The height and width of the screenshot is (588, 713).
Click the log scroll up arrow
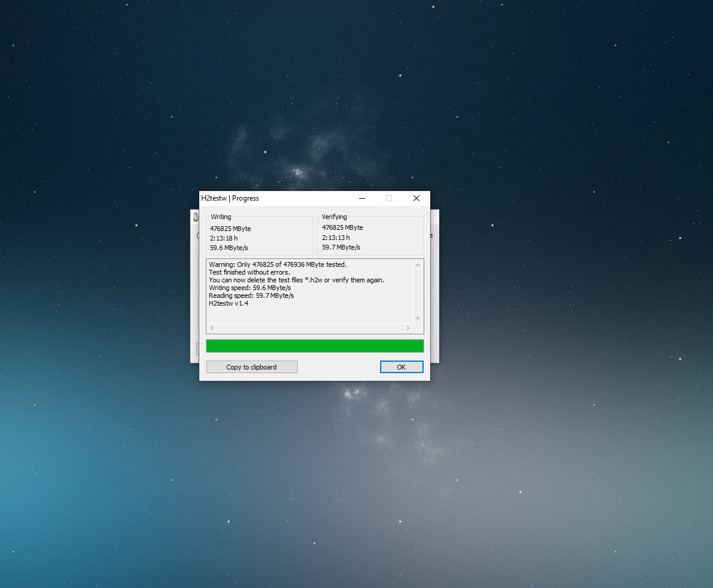[x=418, y=265]
